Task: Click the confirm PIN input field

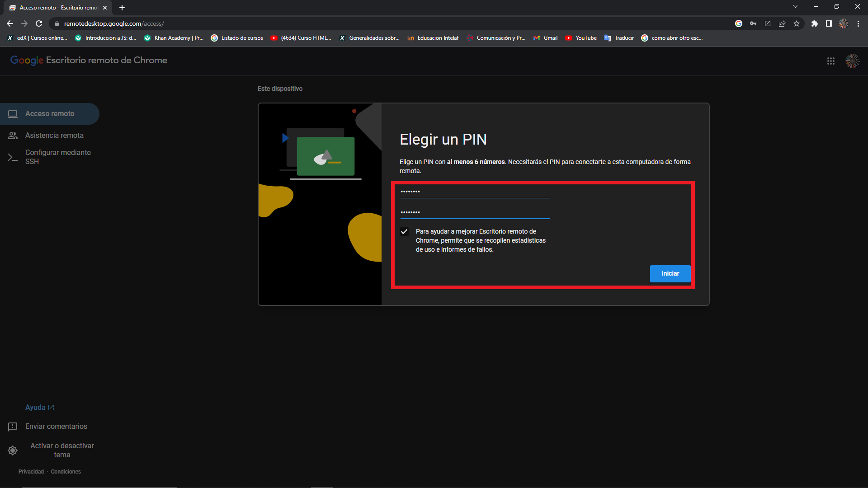Action: (474, 212)
